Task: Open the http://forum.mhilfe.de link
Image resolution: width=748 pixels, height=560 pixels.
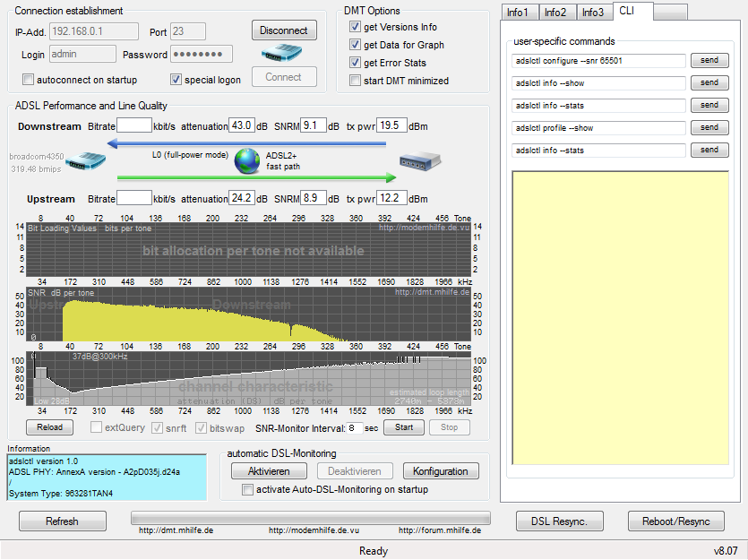Action: (x=440, y=530)
